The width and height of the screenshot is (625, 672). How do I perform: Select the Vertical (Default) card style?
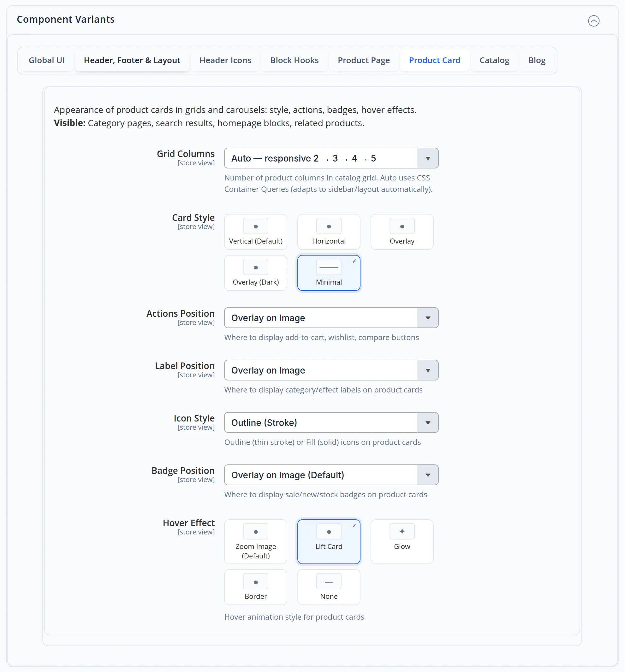[x=256, y=232]
